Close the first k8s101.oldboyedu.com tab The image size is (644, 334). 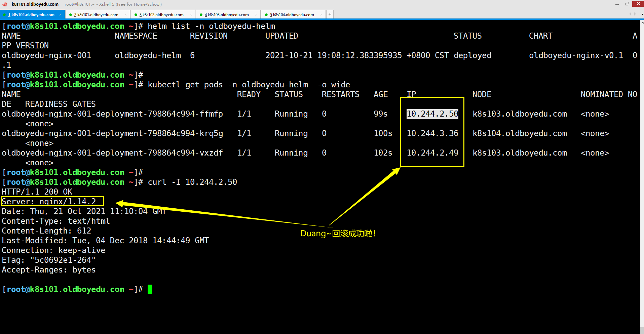(x=61, y=15)
